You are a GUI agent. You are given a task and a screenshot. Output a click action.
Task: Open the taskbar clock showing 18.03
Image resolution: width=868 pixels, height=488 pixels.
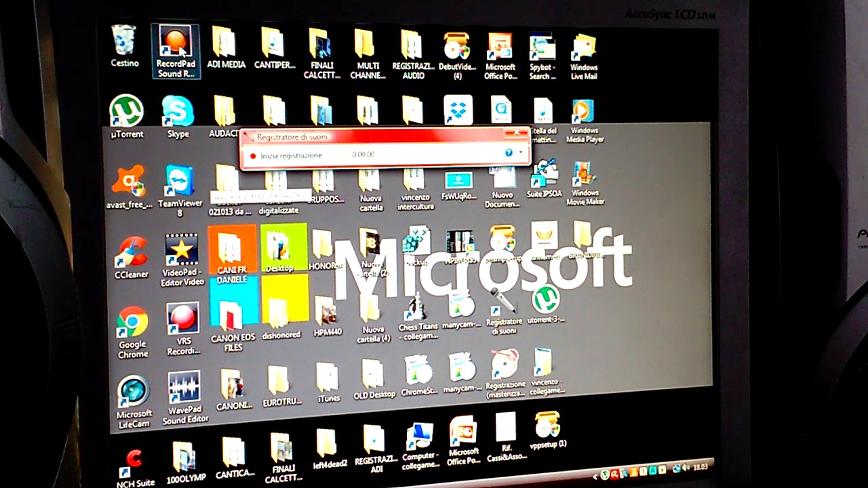click(699, 466)
